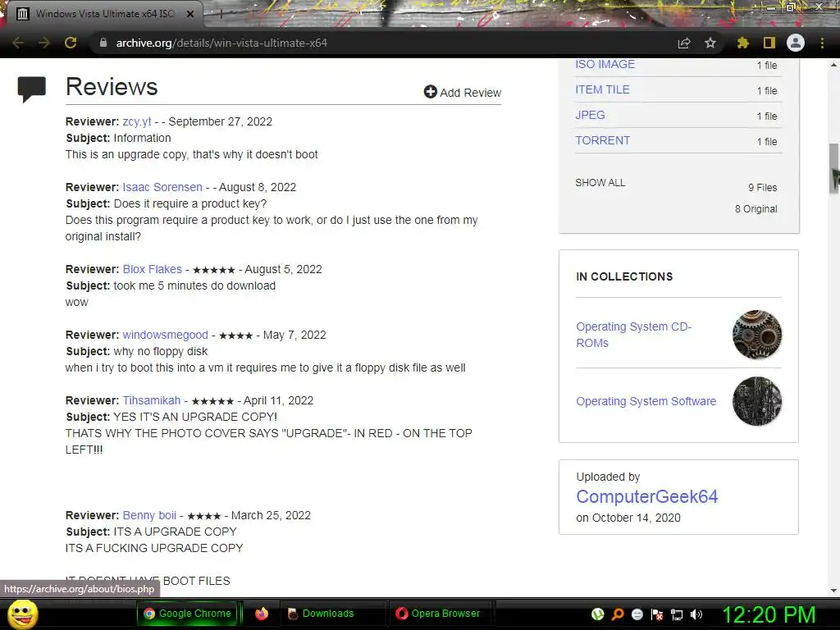View site info via padlock icon
Viewport: 840px width, 630px height.
pyautogui.click(x=103, y=43)
